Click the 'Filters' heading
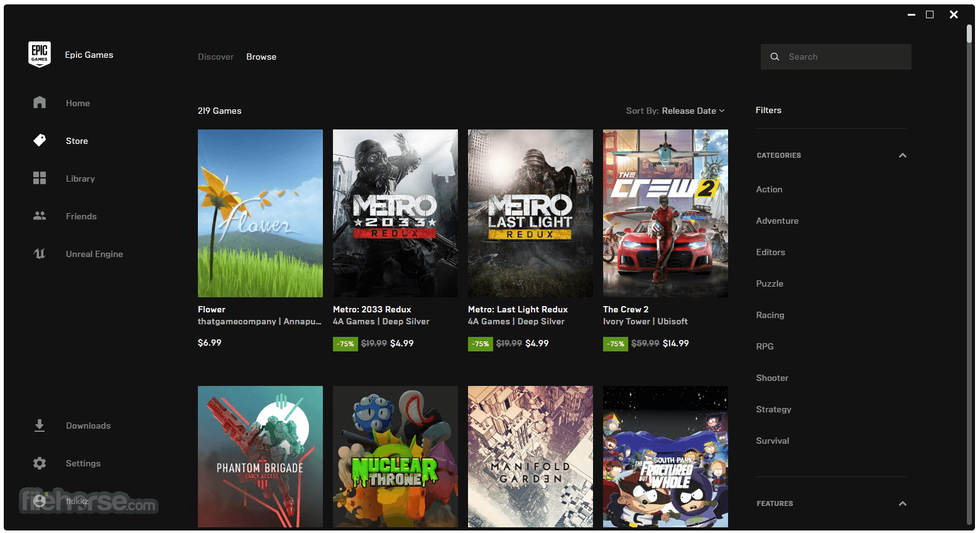The width and height of the screenshot is (980, 533). tap(768, 110)
